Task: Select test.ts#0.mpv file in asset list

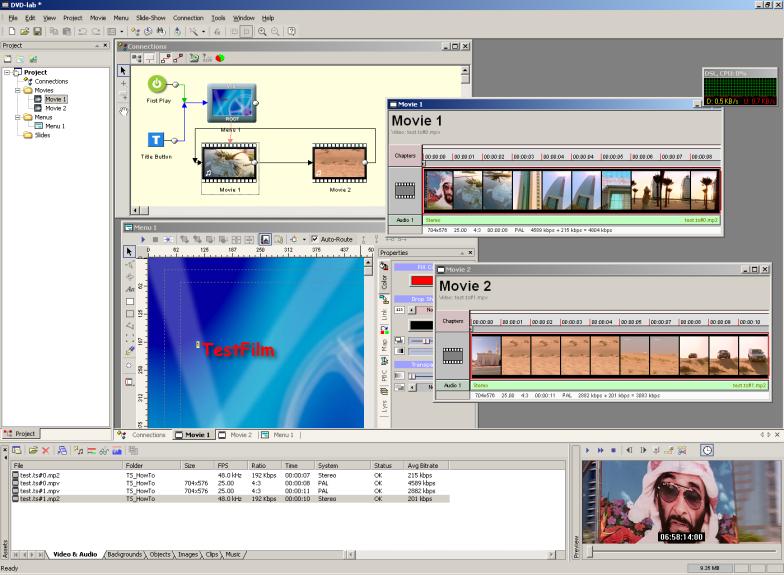Action: point(40,484)
